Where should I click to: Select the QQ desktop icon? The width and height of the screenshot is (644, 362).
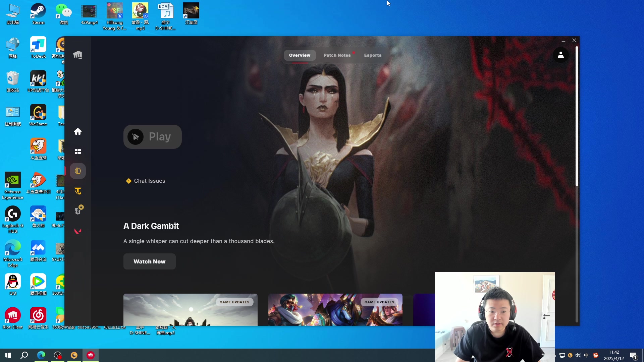click(13, 285)
